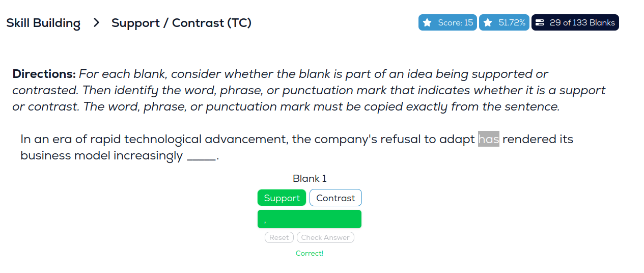Click the green answer input field

(x=310, y=219)
